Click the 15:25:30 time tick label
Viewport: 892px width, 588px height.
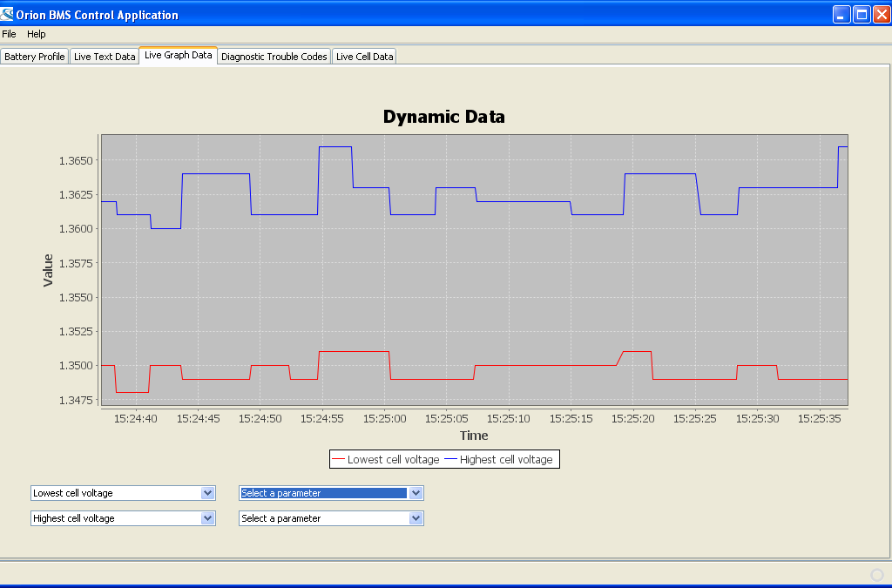tap(757, 418)
